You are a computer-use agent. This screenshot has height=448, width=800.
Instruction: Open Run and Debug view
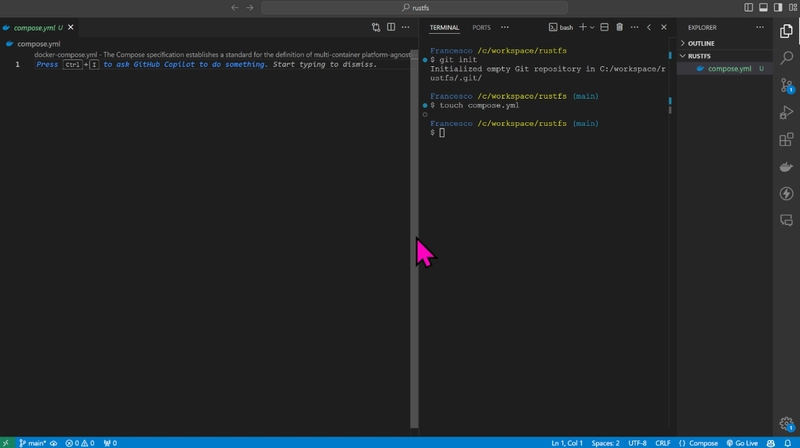pos(786,112)
